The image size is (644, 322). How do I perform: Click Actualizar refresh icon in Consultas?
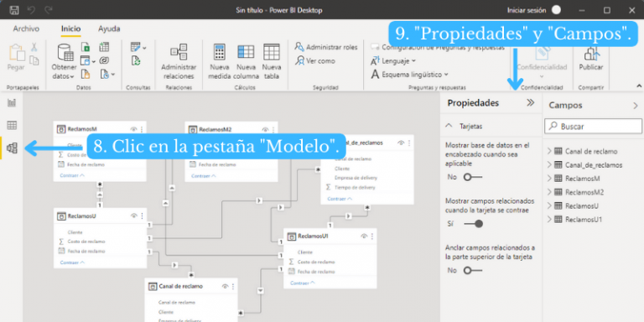(136, 61)
